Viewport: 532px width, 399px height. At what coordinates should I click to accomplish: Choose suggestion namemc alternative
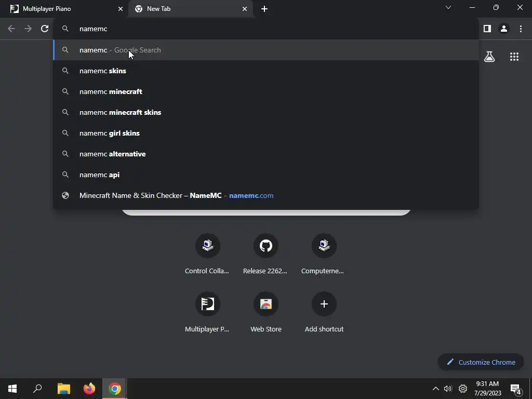[x=265, y=154]
